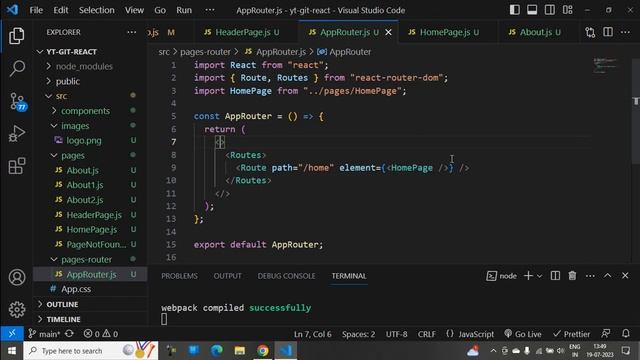The width and height of the screenshot is (640, 360).
Task: Collapse the YT-GIT-REACT root folder
Action: tap(90, 51)
